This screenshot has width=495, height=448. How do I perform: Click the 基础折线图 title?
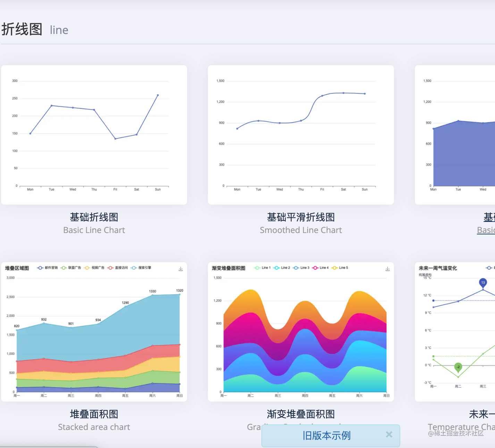[94, 217]
